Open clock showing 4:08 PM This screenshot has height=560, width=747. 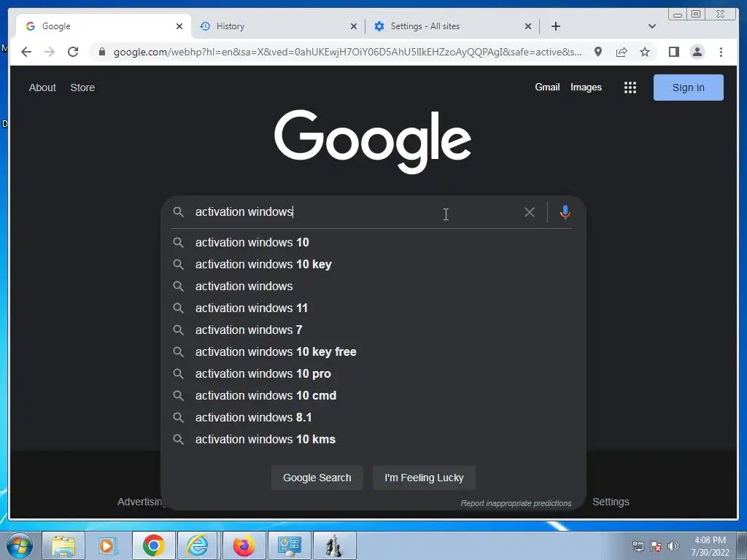[710, 546]
